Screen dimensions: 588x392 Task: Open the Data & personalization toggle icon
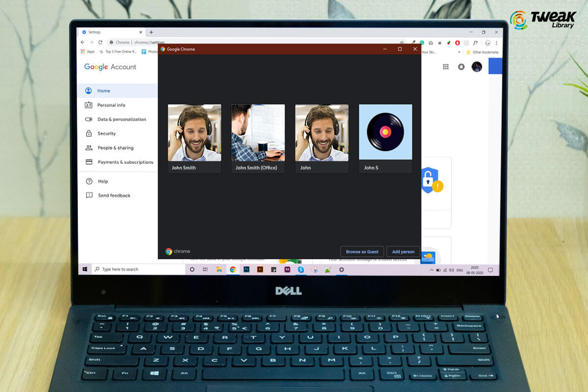[x=89, y=119]
